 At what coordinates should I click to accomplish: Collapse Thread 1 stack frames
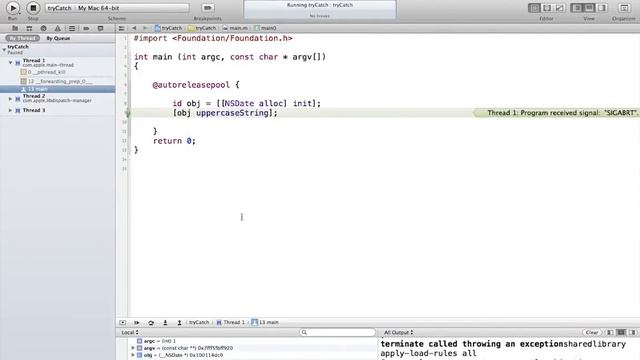tap(10, 62)
